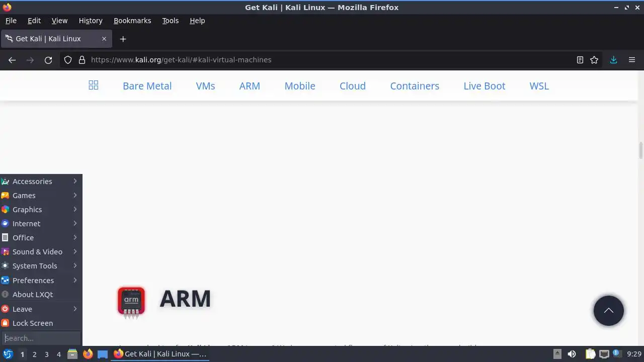
Task: Switch to virtual desktop 2
Action: pos(34,354)
